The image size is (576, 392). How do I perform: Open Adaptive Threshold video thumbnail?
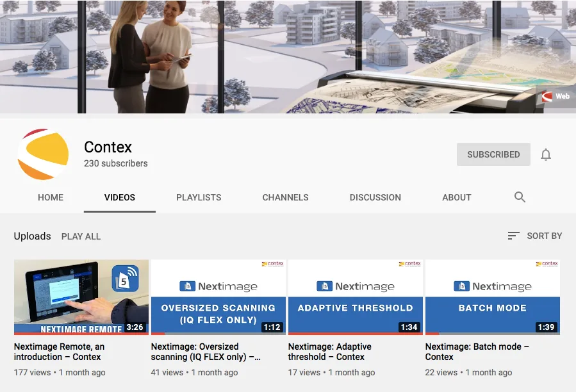click(x=355, y=297)
